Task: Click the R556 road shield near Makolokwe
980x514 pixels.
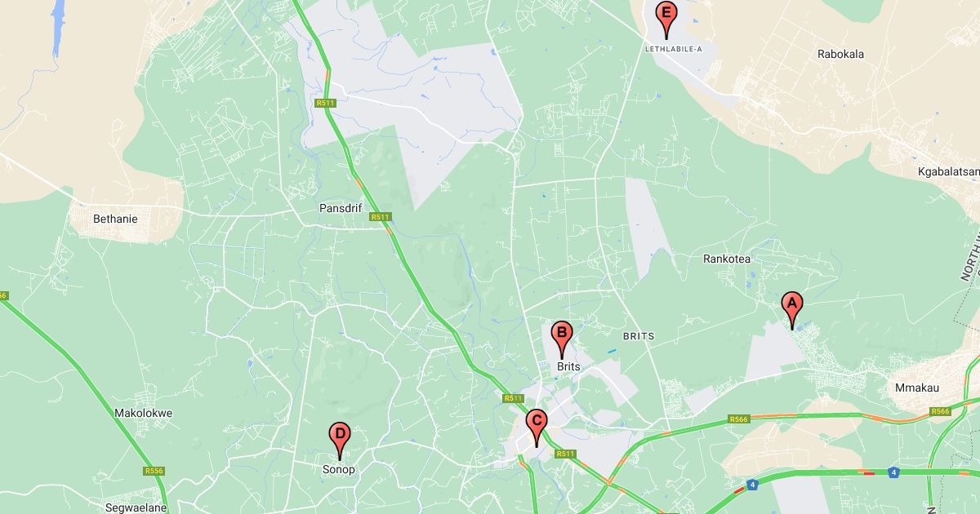Action: [x=154, y=471]
